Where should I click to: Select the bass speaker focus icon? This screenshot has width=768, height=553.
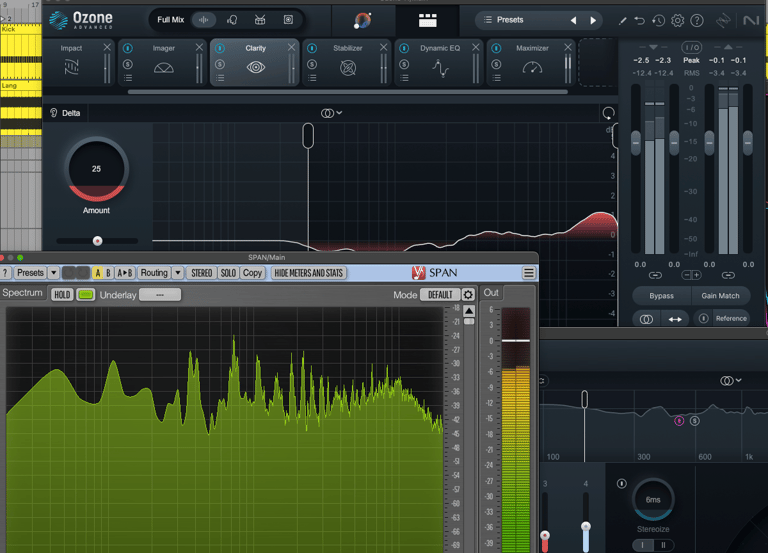(288, 20)
